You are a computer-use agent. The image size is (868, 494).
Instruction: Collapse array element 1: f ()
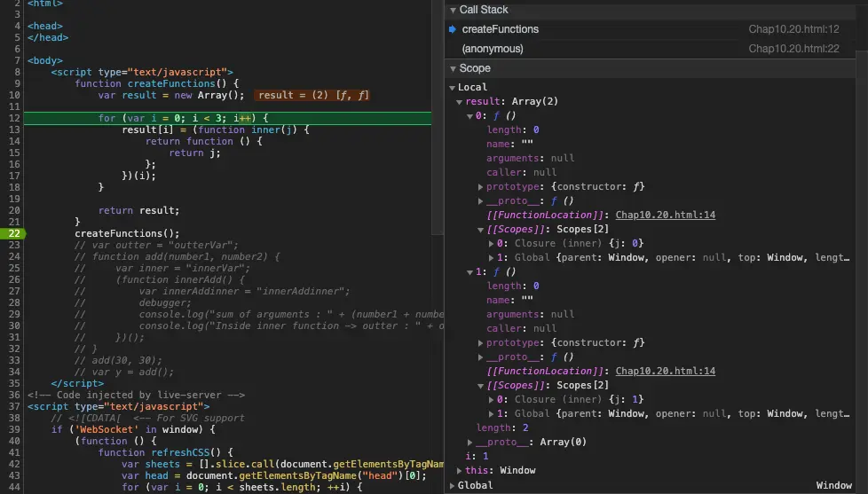470,272
